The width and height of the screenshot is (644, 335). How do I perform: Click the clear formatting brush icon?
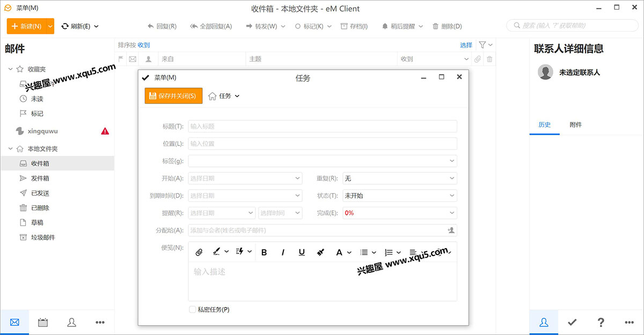tap(320, 252)
